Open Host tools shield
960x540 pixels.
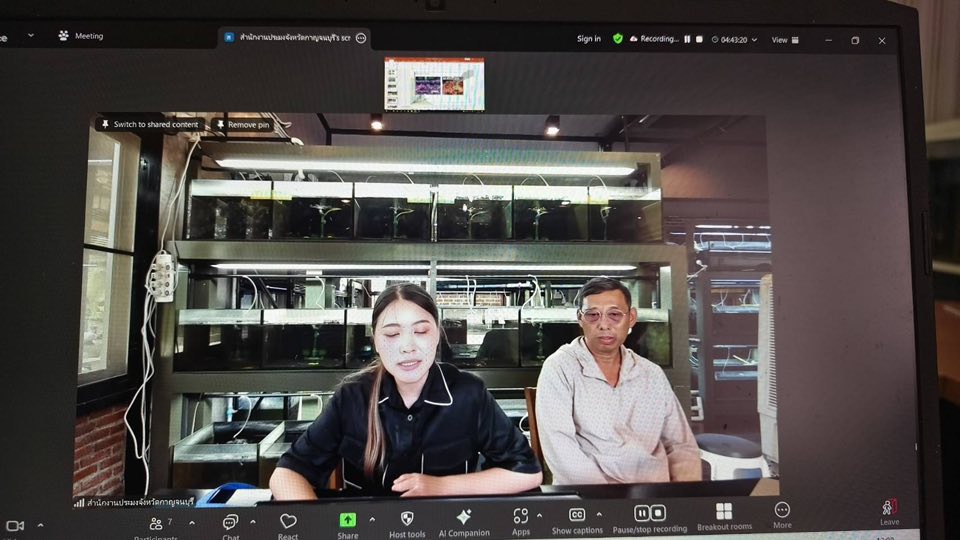point(407,525)
